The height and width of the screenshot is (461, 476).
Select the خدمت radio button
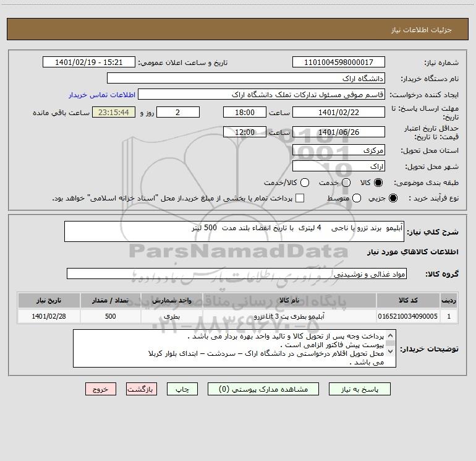(346, 183)
